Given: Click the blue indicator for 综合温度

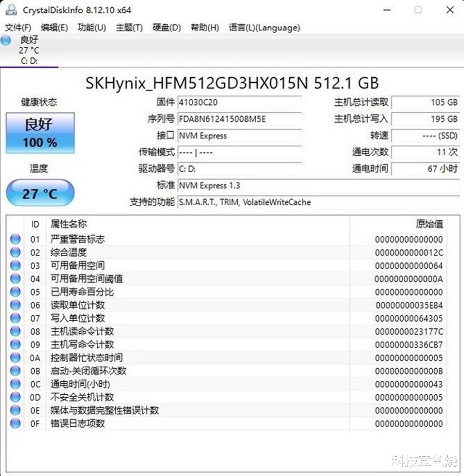Looking at the screenshot, I should [x=15, y=252].
